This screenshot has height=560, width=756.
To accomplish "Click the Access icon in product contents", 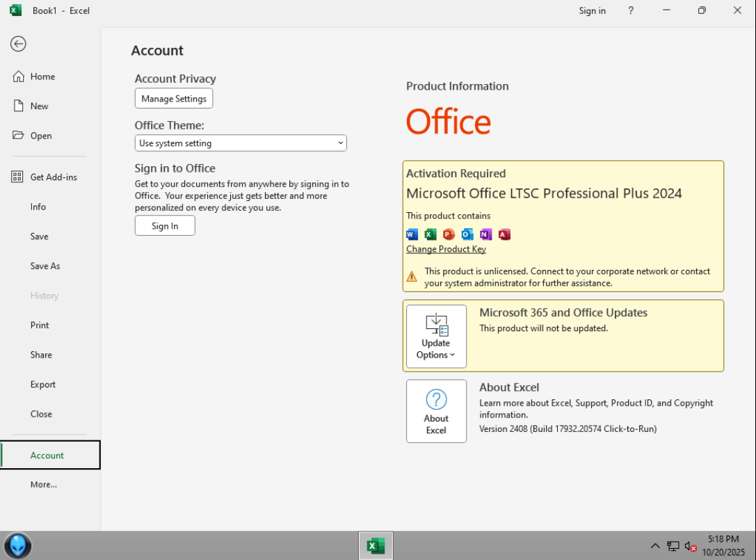I will [504, 234].
